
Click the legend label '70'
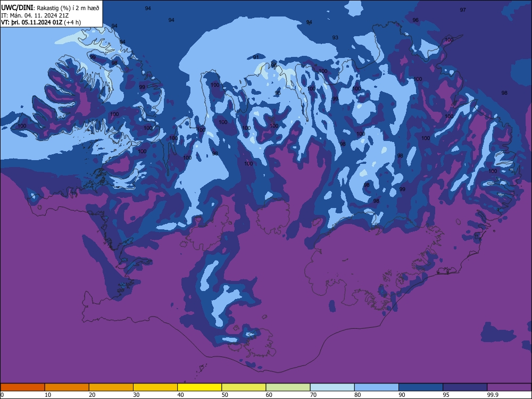click(x=313, y=395)
